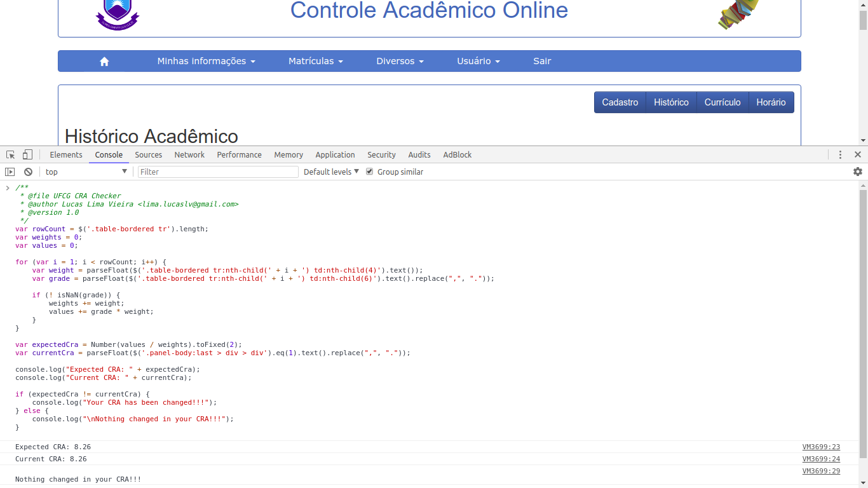Open the Default levels dropdown
The width and height of the screenshot is (868, 488).
[x=332, y=172]
